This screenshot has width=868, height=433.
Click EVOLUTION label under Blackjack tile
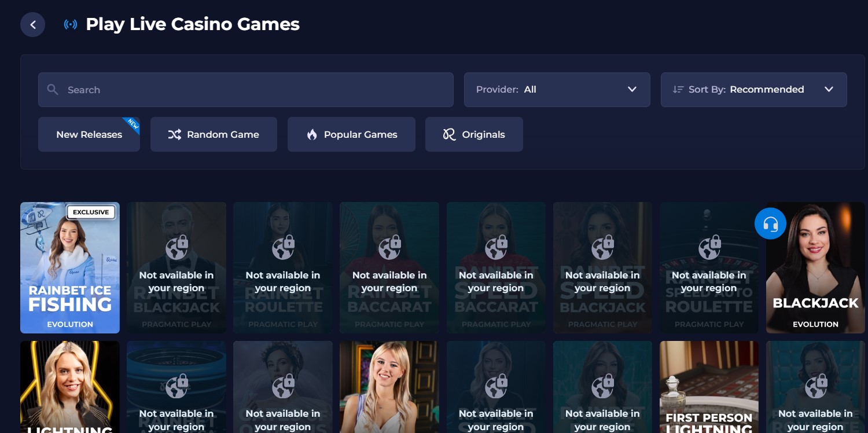click(815, 324)
